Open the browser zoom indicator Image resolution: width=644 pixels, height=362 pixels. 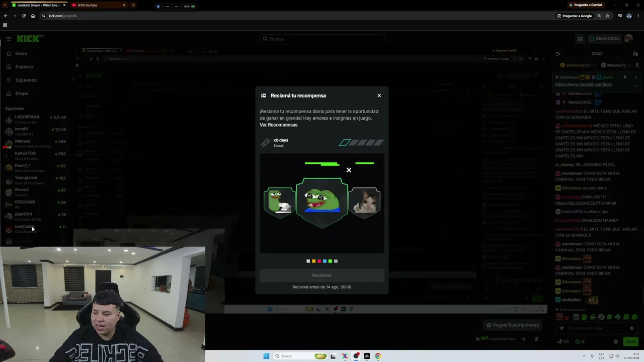(599, 16)
